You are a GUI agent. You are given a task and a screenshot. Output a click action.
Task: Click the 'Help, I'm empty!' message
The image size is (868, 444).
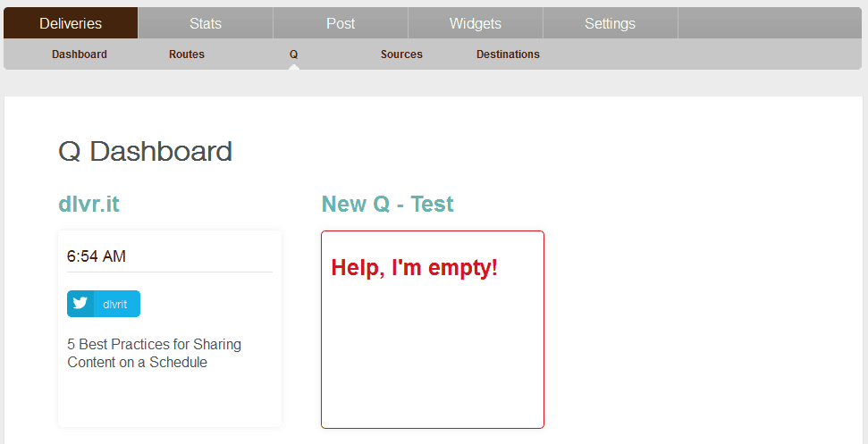[x=414, y=267]
